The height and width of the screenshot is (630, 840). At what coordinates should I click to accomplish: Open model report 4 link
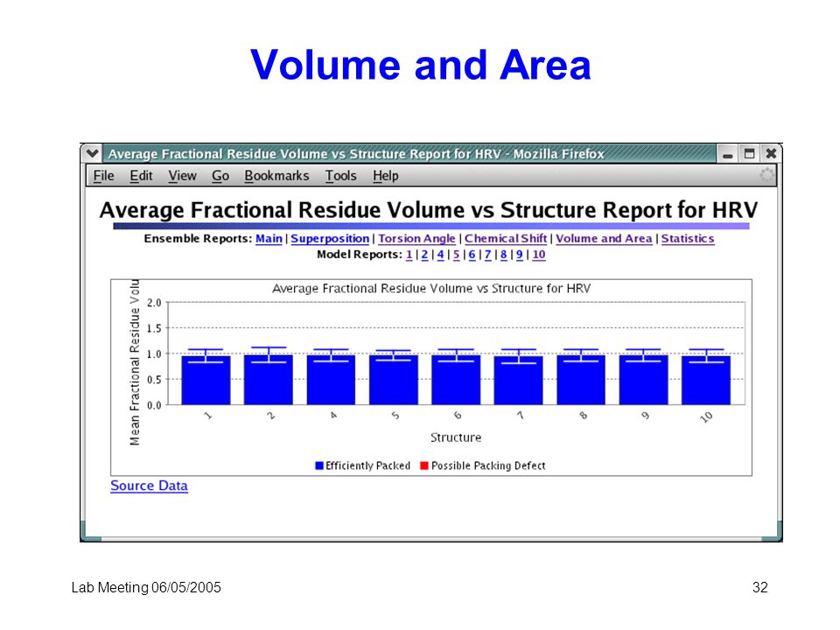[440, 255]
